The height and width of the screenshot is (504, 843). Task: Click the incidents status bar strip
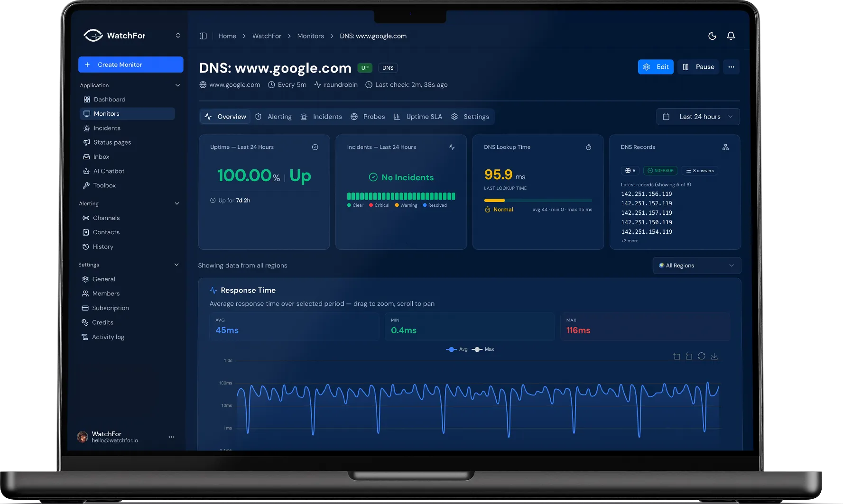(401, 196)
